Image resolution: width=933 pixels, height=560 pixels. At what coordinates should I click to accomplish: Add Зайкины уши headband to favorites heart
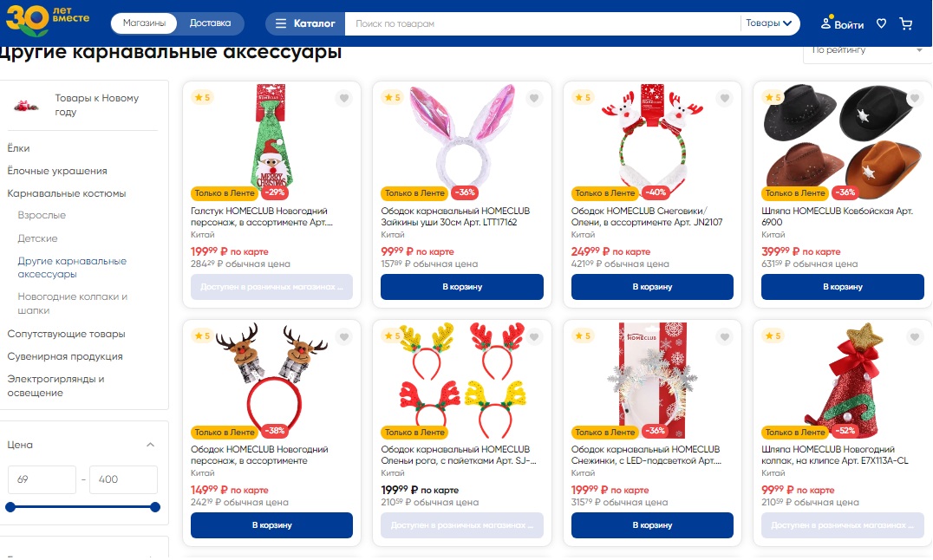[534, 98]
